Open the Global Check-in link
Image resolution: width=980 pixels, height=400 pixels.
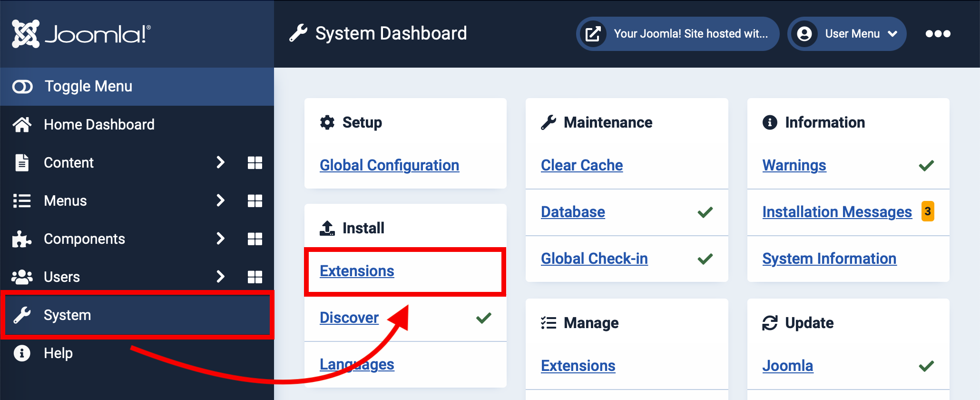click(594, 259)
